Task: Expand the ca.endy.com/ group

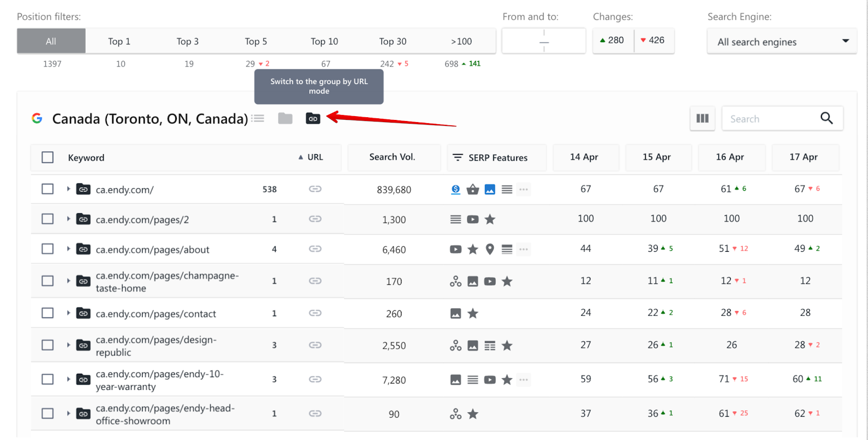Action: (x=68, y=189)
